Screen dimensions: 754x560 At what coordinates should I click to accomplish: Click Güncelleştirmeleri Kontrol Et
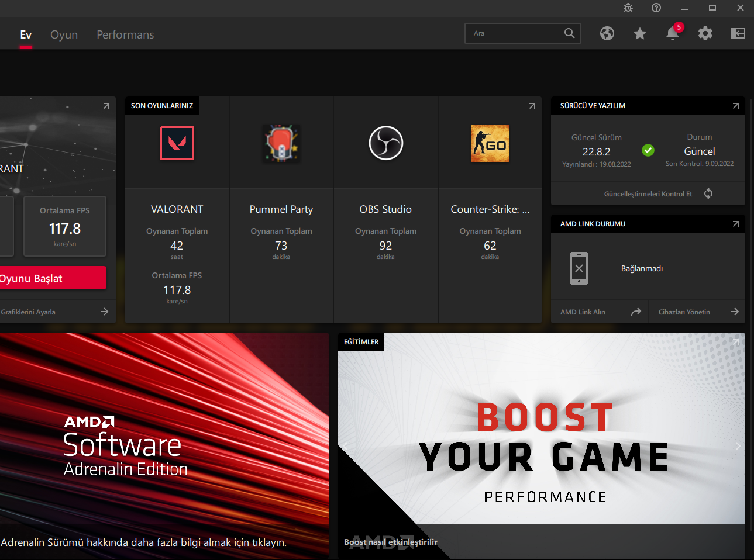tap(648, 194)
